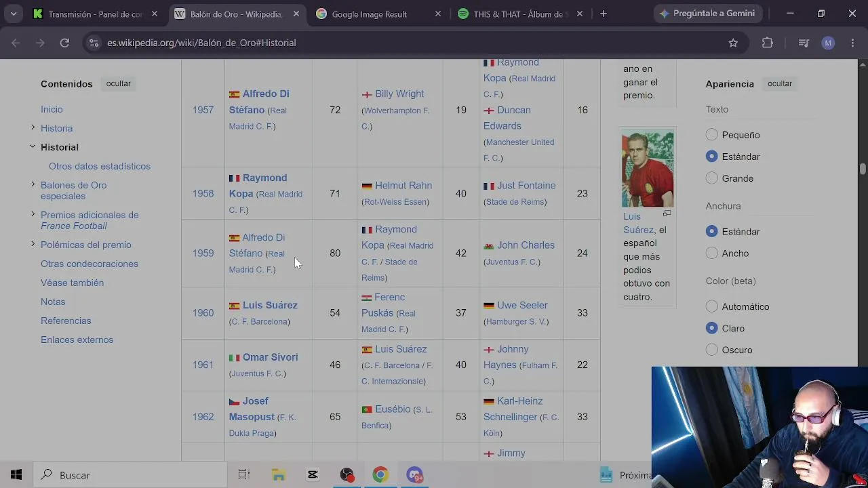The width and height of the screenshot is (868, 488).
Task: Close the Balón de Oro Wikipedia tab
Action: (x=296, y=14)
